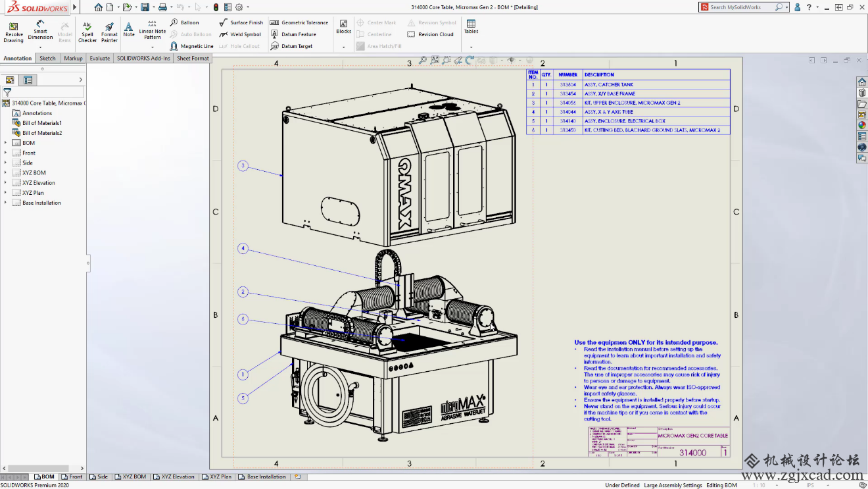Open the Help question mark icon

809,7
